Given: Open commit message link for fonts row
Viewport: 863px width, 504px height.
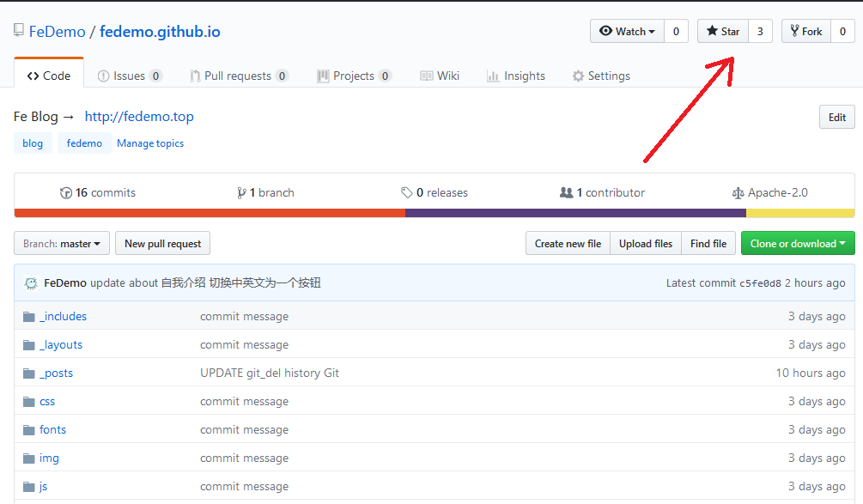Looking at the screenshot, I should coord(245,429).
